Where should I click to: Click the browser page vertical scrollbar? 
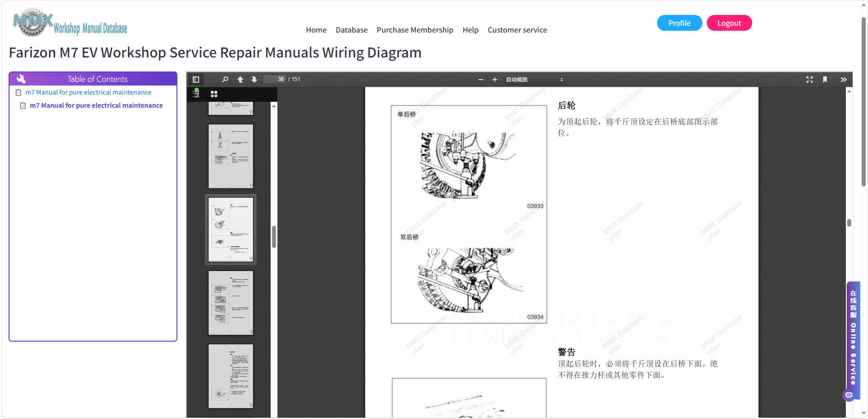point(863,102)
